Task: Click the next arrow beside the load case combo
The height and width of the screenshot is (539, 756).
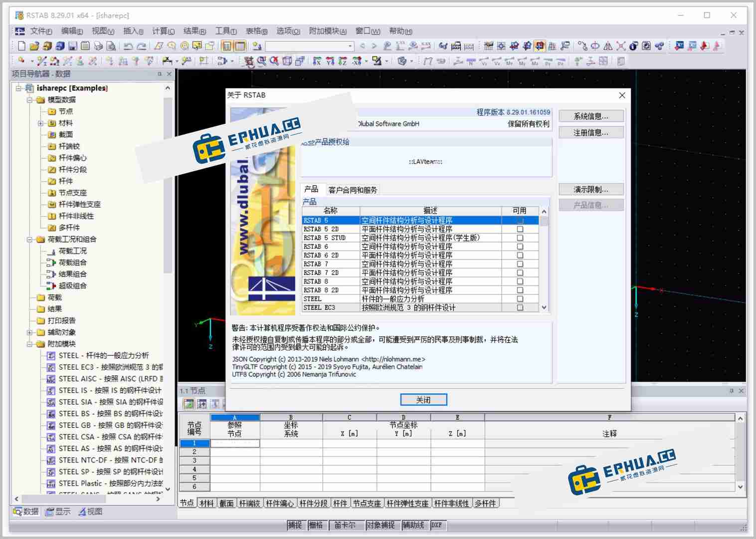Action: click(375, 46)
